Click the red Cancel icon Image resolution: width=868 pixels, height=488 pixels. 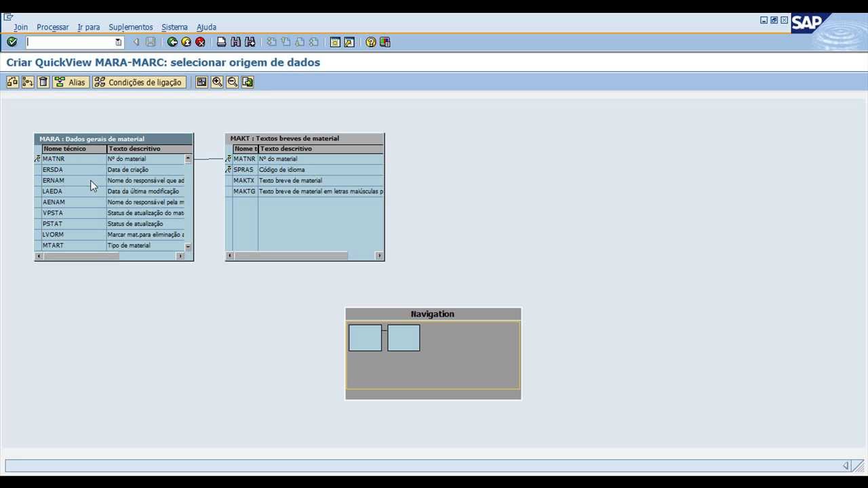(x=200, y=42)
